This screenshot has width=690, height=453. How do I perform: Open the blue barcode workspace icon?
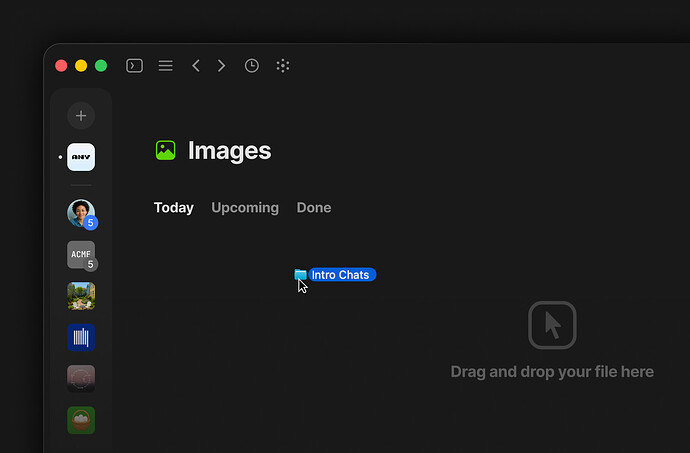(81, 337)
